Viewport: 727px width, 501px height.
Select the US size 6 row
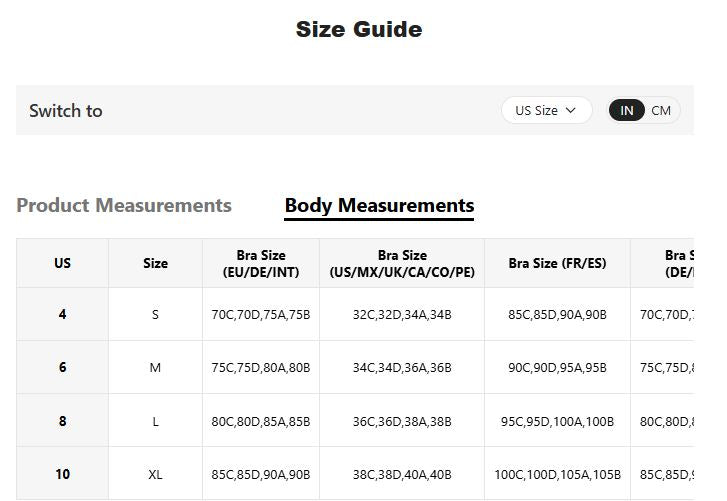pyautogui.click(x=355, y=368)
